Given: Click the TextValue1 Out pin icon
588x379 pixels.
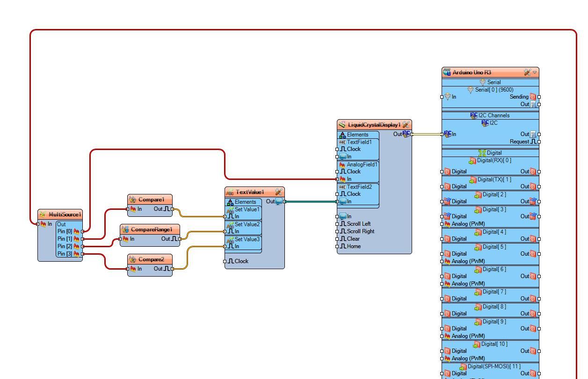Looking at the screenshot, I should click(279, 201).
